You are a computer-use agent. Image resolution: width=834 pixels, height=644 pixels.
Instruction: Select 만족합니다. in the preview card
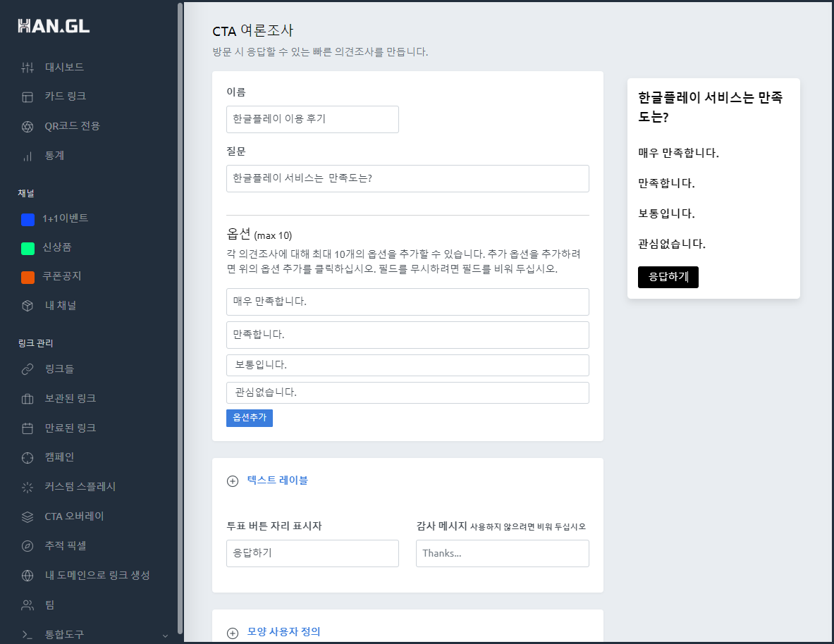[x=666, y=183]
